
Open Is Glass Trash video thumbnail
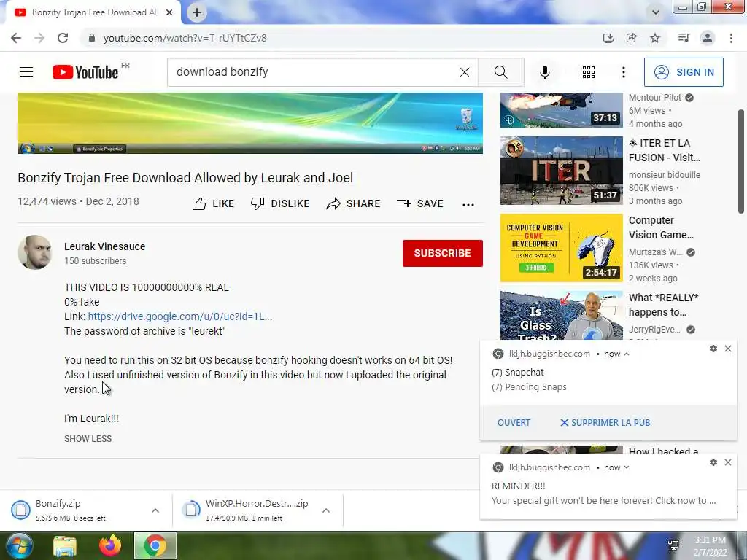(561, 315)
